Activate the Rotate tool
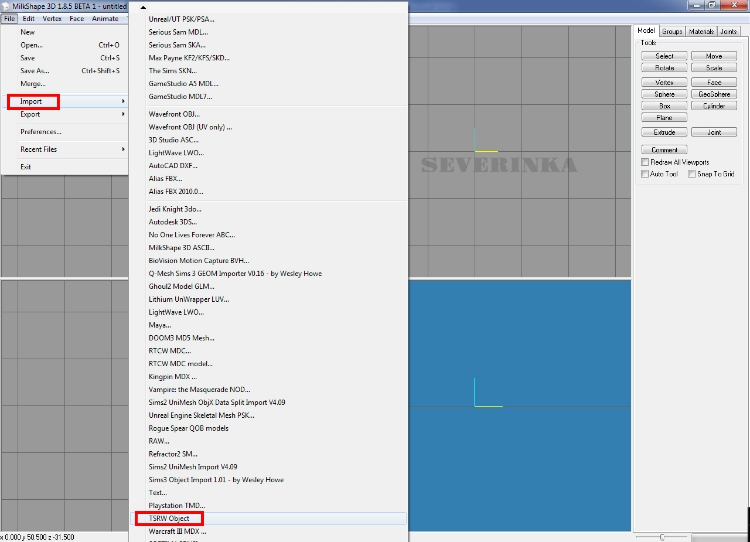The height and width of the screenshot is (542, 750). [x=664, y=68]
